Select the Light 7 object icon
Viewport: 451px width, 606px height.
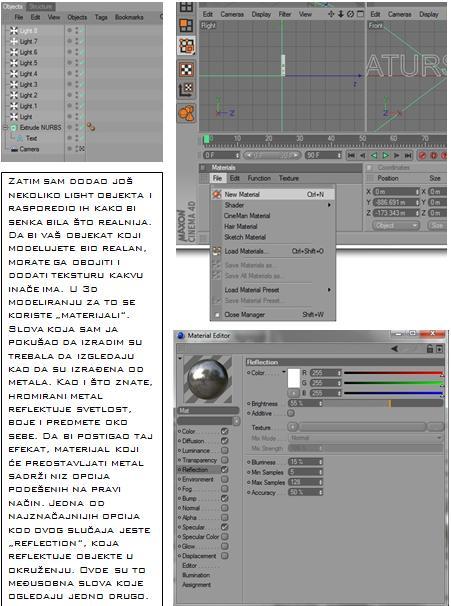tap(14, 41)
